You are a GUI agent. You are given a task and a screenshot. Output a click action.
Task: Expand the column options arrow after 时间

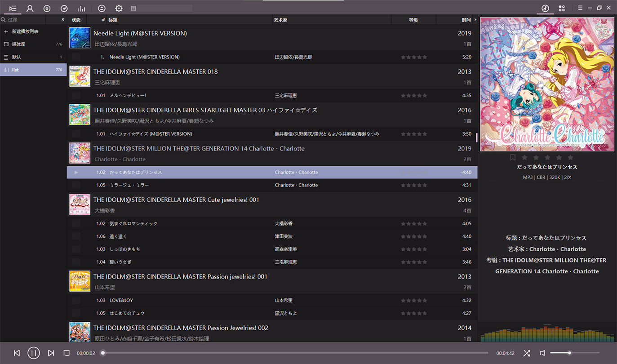(x=475, y=20)
